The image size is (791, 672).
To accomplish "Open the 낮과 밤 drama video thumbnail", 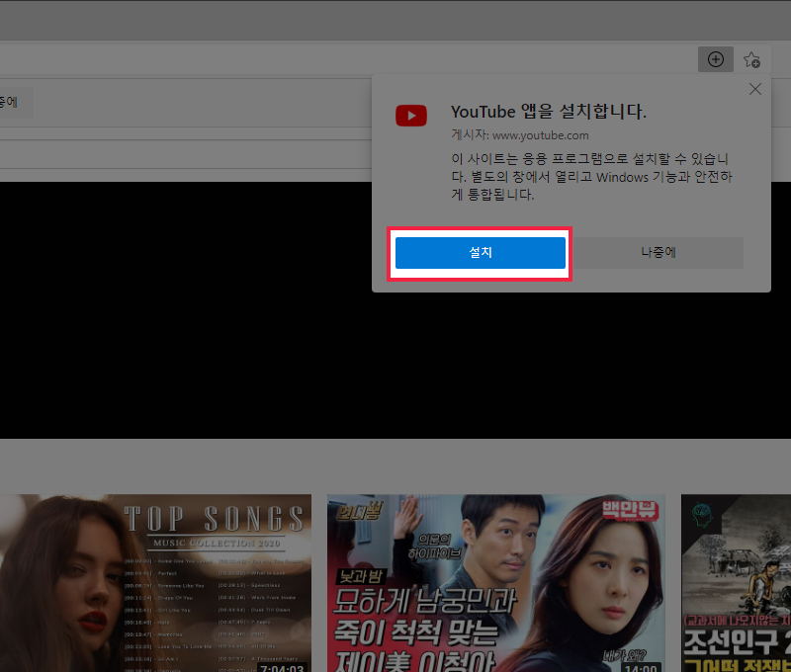I will [x=496, y=583].
